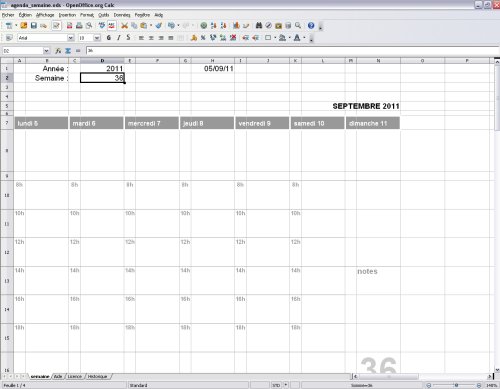Expand the Font Color dropdown arrow
Screen dimensions: 500x389
304,38
